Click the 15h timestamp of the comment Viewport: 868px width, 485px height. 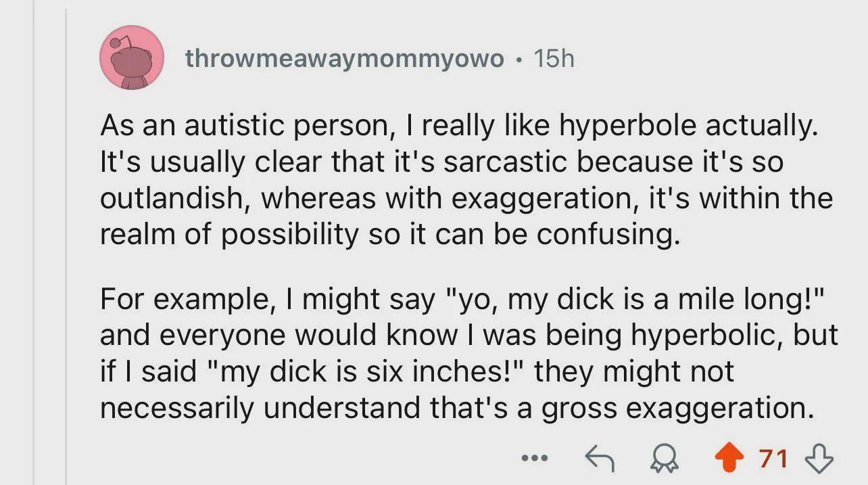click(x=553, y=59)
